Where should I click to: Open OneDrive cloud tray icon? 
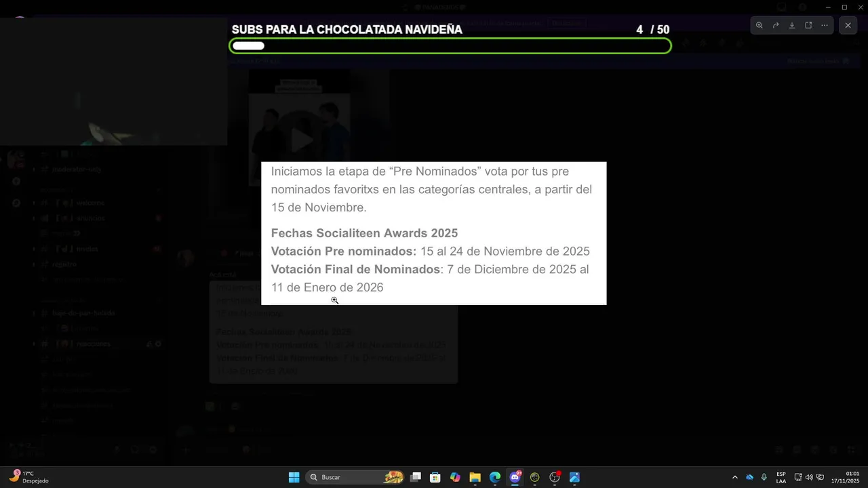tap(749, 477)
